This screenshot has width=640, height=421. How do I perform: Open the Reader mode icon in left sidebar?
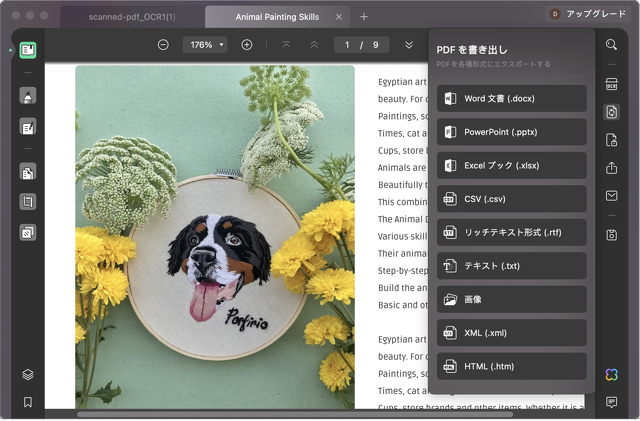pyautogui.click(x=28, y=50)
